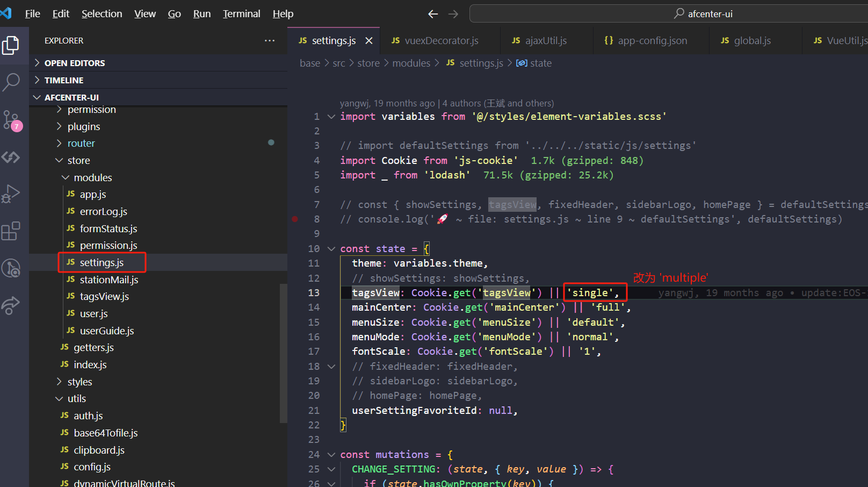Click the modules breadcrumb segment
The image size is (868, 487).
[x=411, y=63]
